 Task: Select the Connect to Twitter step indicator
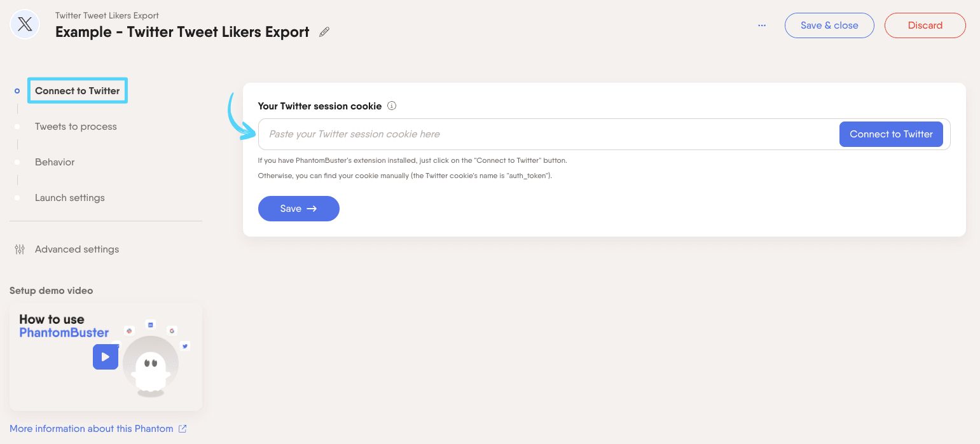17,91
